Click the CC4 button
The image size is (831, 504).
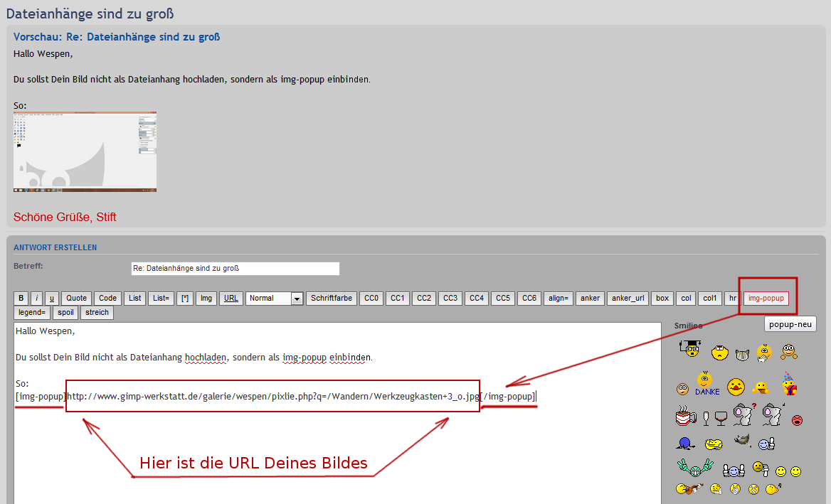coord(477,298)
